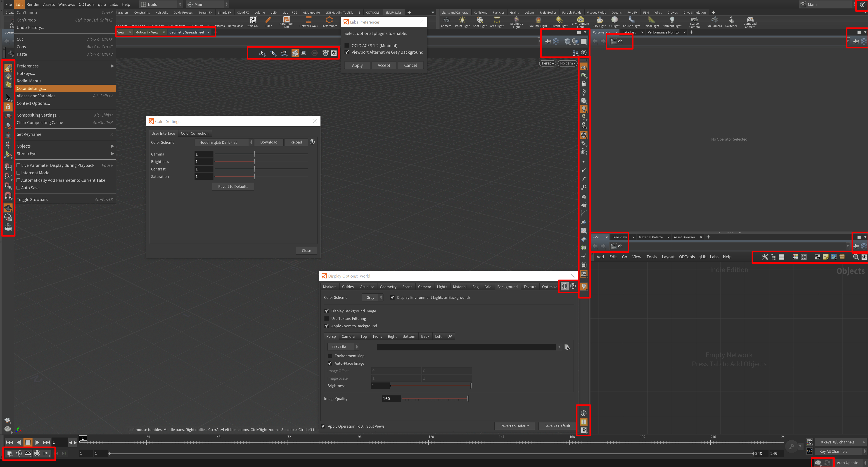Click the Gamepad Camera shelf tool
This screenshot has width=868, height=467.
point(750,22)
